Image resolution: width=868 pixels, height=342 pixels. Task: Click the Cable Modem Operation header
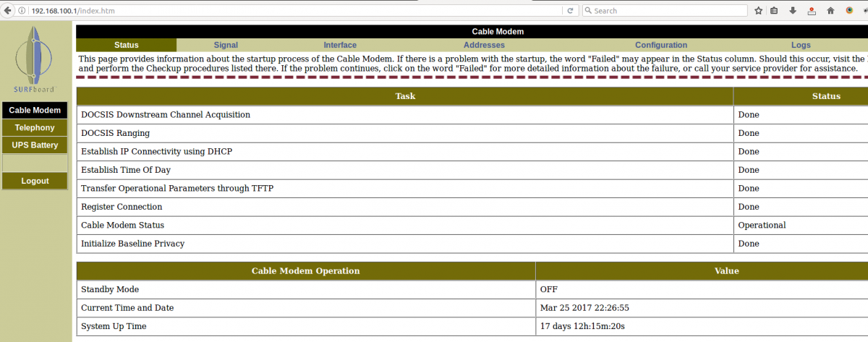305,271
